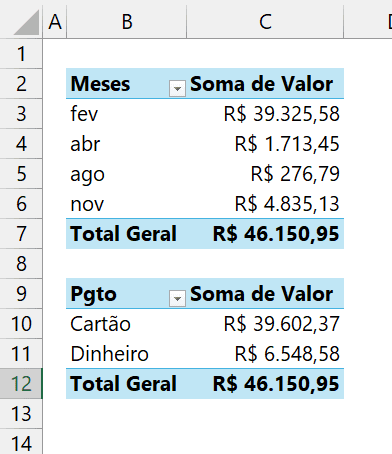Select column B header

pyautogui.click(x=127, y=22)
